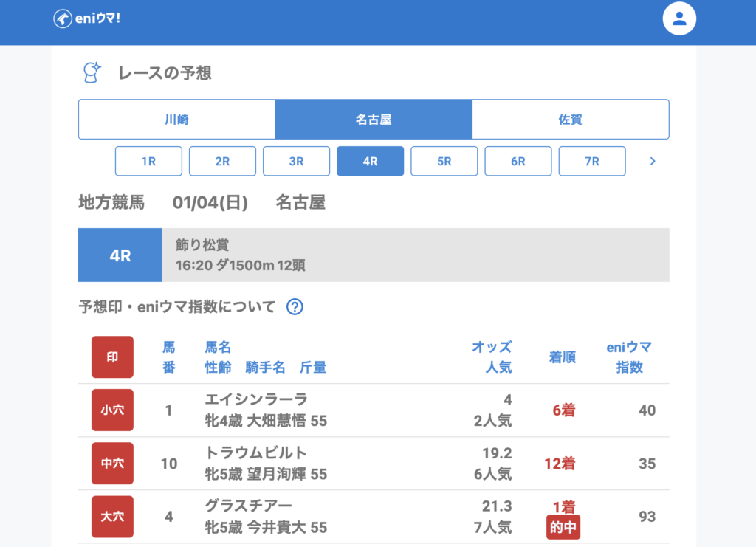Viewport: 756px width, 547px height.
Task: Switch to the 川崎 racecourse tab
Action: coord(176,120)
